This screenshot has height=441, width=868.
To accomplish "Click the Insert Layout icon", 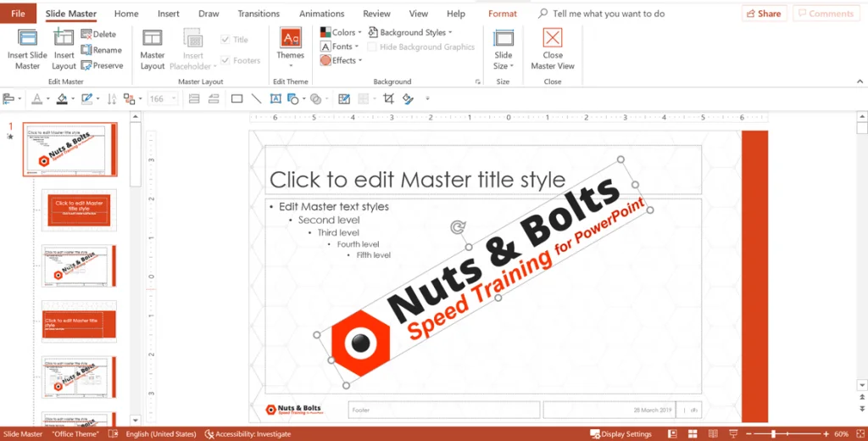I will [x=64, y=38].
